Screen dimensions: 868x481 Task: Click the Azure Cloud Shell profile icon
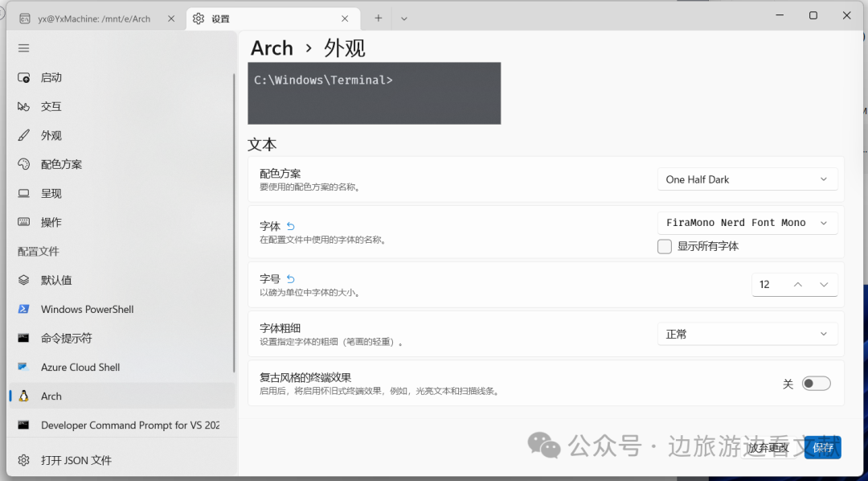[x=24, y=367]
